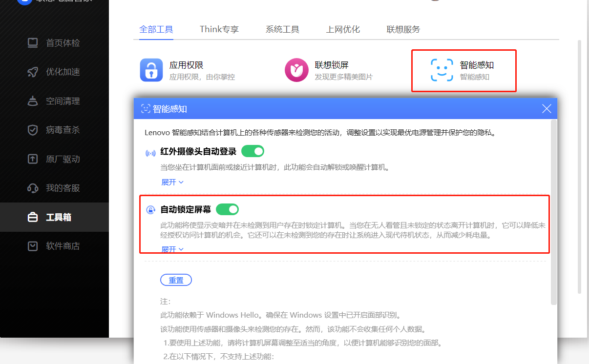This screenshot has height=364, width=589.
Task: Click the 自动锁定屏幕 lock icon
Action: (x=150, y=210)
